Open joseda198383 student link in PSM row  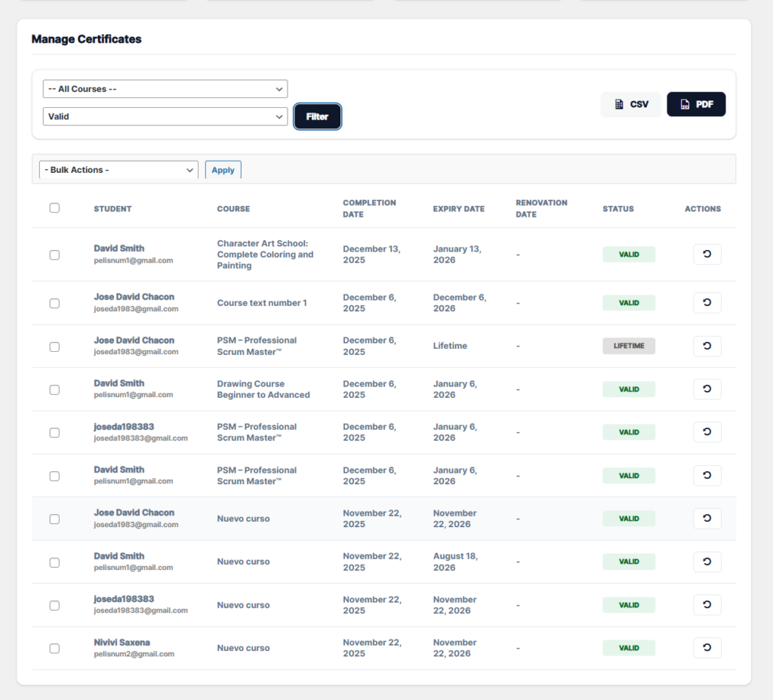[x=124, y=426]
